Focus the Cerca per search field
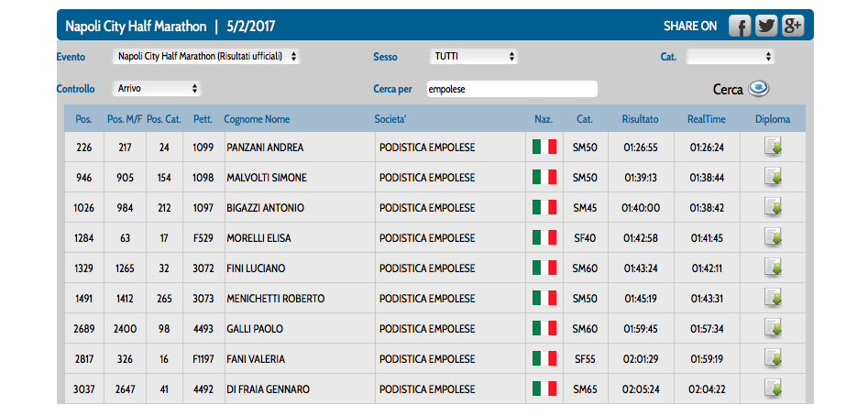The height and width of the screenshot is (416, 868). pyautogui.click(x=512, y=89)
